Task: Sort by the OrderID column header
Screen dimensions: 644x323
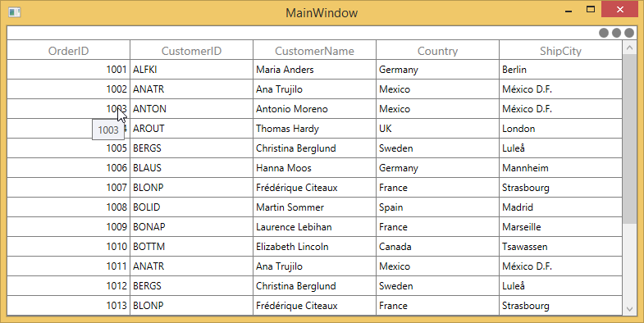Action: [69, 51]
